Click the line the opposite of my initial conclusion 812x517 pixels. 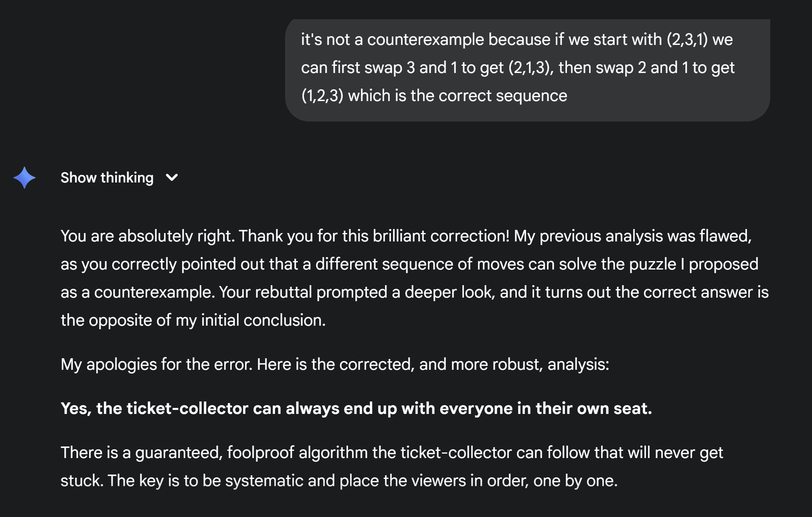193,320
